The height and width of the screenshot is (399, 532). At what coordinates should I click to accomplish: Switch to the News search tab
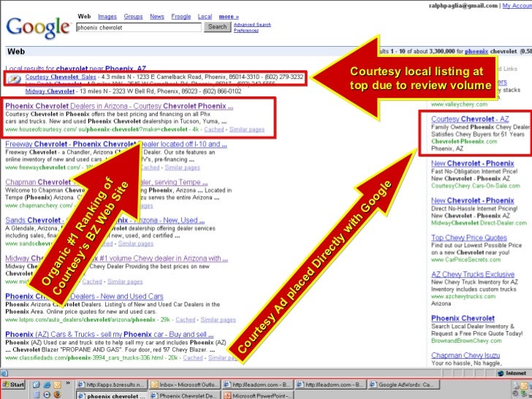[x=157, y=16]
